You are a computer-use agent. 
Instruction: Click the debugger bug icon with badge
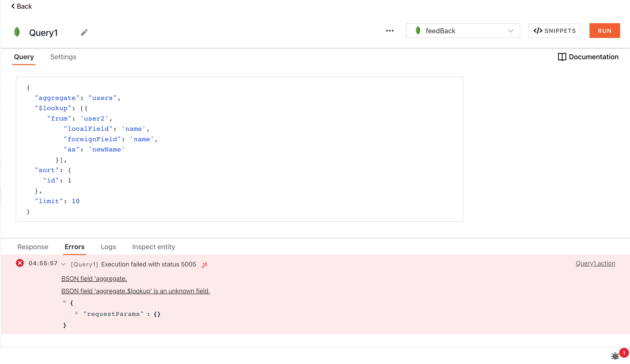[615, 356]
